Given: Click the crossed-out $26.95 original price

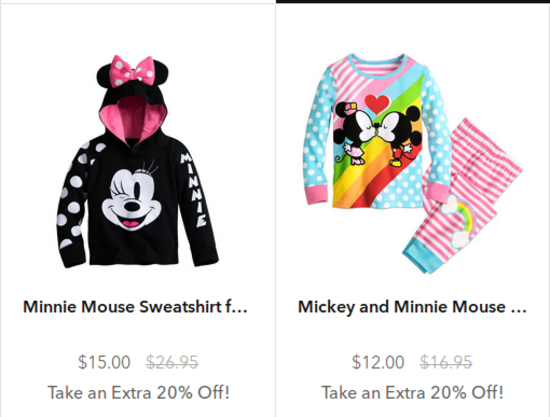Looking at the screenshot, I should (x=172, y=362).
